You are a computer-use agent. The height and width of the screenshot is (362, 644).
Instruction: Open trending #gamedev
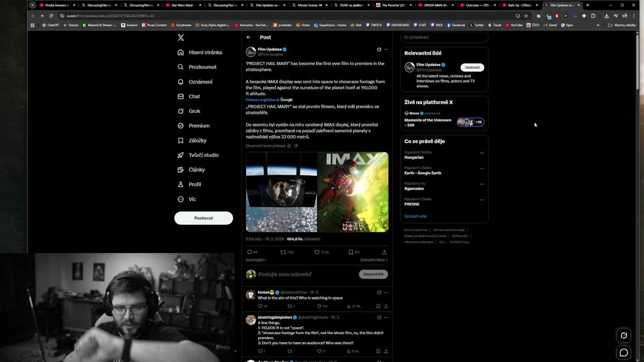414,189
